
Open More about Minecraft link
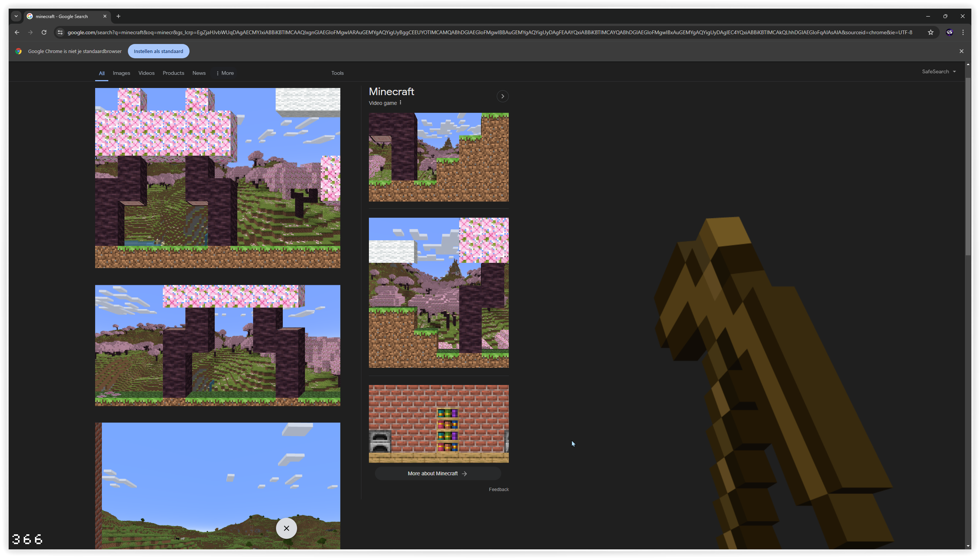pyautogui.click(x=437, y=473)
